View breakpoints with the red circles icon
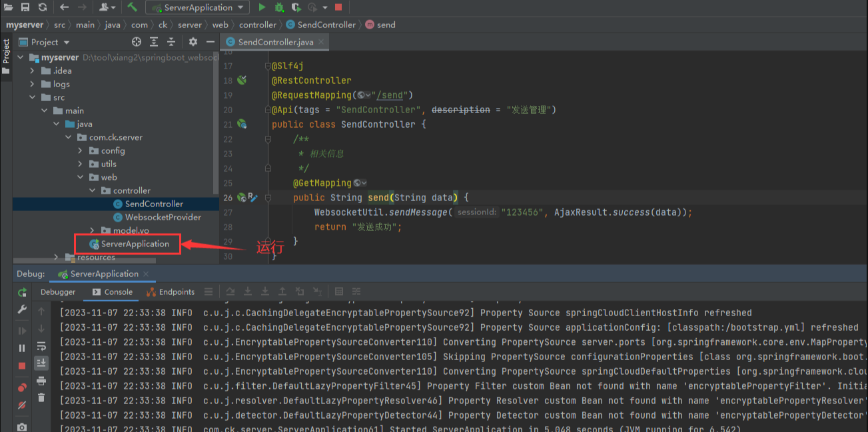 click(x=22, y=387)
